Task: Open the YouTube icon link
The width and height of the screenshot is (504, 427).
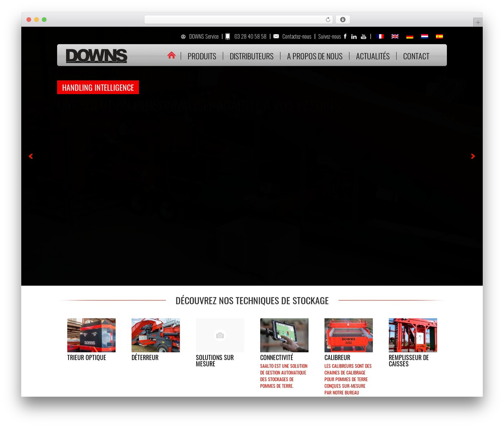Action: 363,37
